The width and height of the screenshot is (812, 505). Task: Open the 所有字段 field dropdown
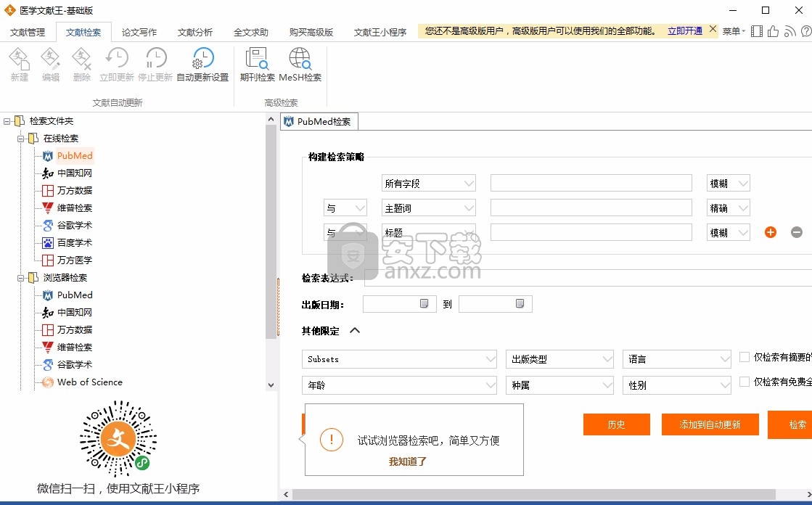click(429, 184)
